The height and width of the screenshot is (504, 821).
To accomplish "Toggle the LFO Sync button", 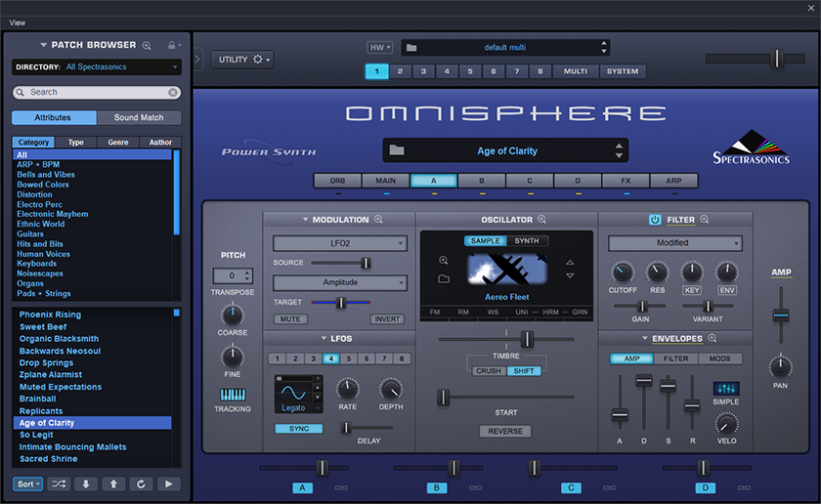I will (x=298, y=429).
